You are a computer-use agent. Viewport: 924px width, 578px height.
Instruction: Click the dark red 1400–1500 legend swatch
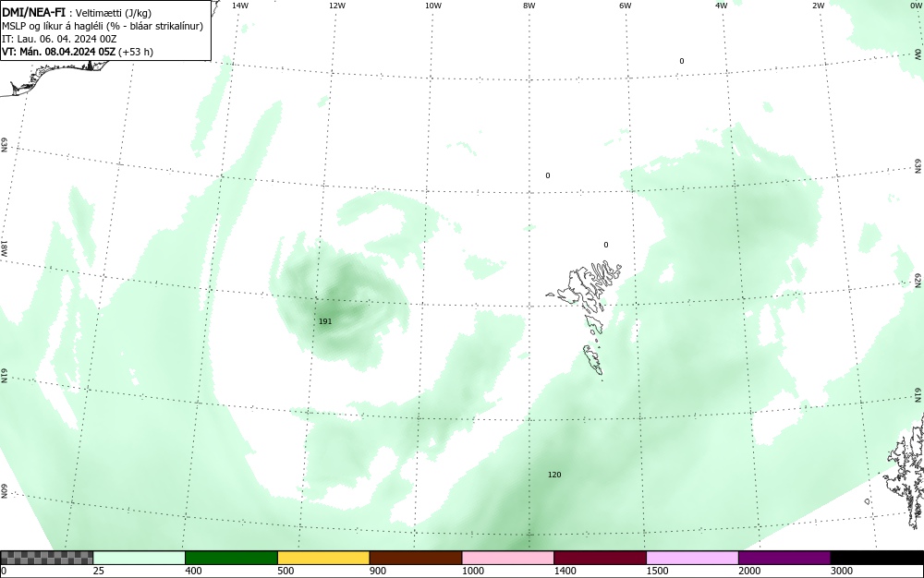pos(600,558)
